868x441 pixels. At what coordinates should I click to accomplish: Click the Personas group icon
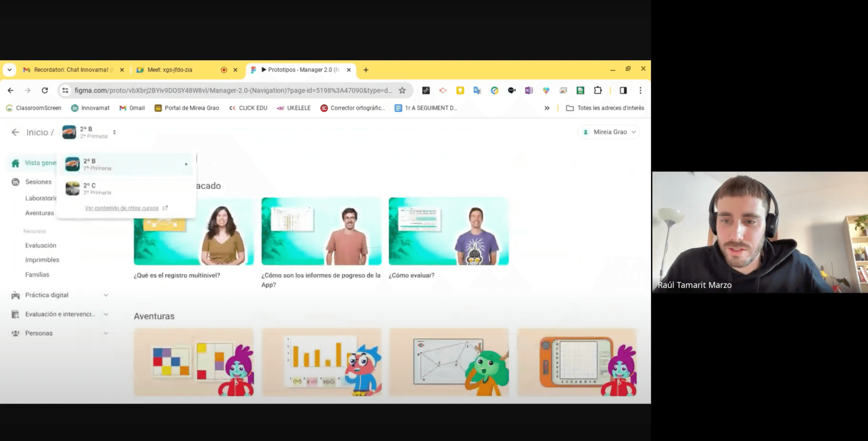(x=15, y=333)
